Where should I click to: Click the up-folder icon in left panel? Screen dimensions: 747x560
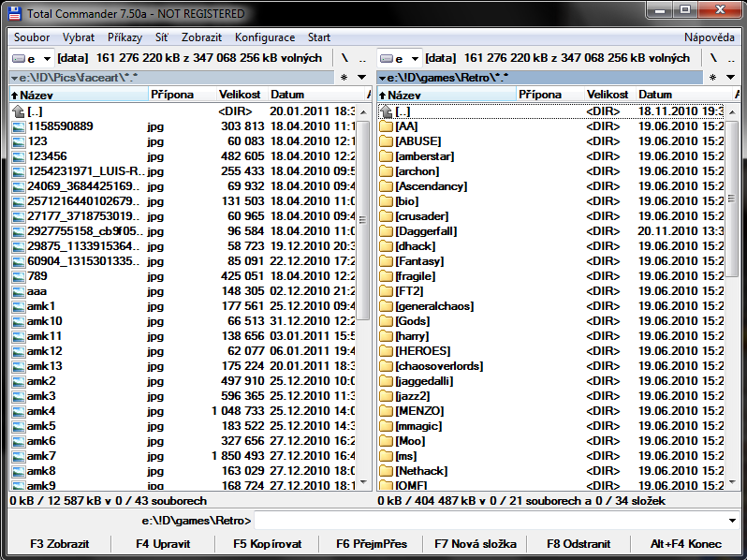tap(19, 111)
